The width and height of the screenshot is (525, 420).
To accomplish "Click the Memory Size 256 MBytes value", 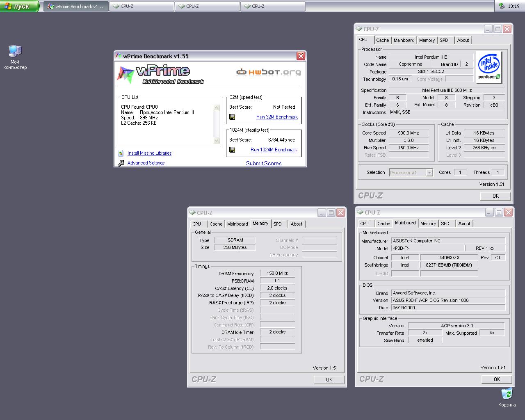I will tap(235, 247).
